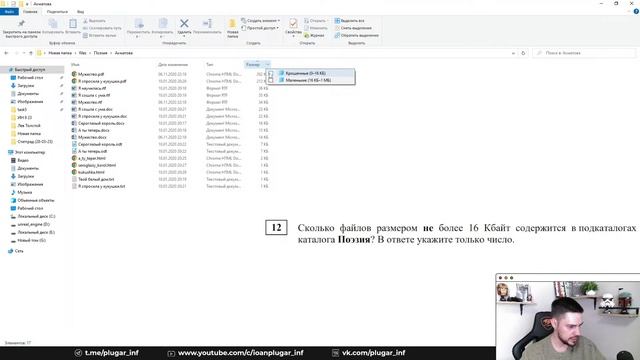Click the Date modified column header
The height and width of the screenshot is (360, 640).
pos(173,64)
